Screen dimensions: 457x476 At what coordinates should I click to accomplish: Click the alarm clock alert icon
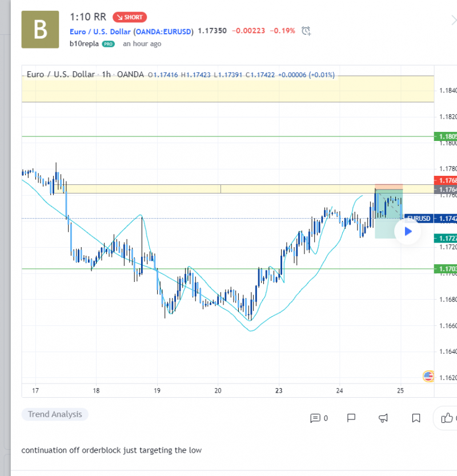point(306,31)
